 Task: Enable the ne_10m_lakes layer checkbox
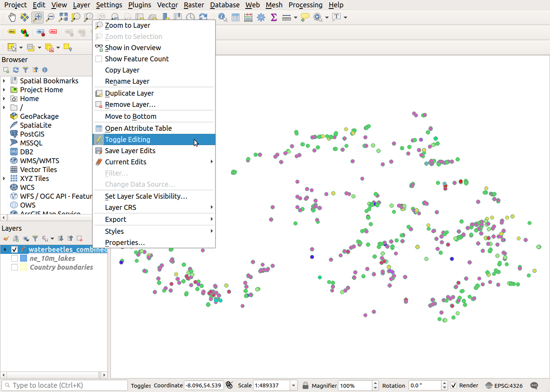(14, 258)
